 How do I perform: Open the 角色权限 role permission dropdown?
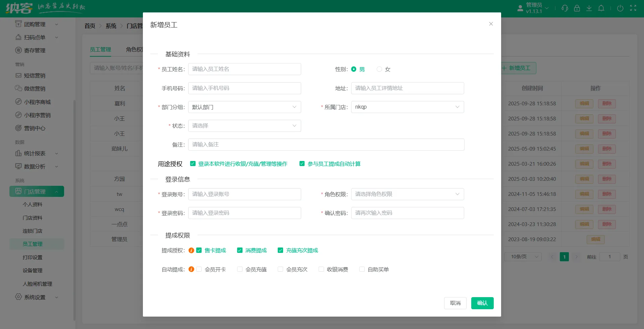coord(407,194)
